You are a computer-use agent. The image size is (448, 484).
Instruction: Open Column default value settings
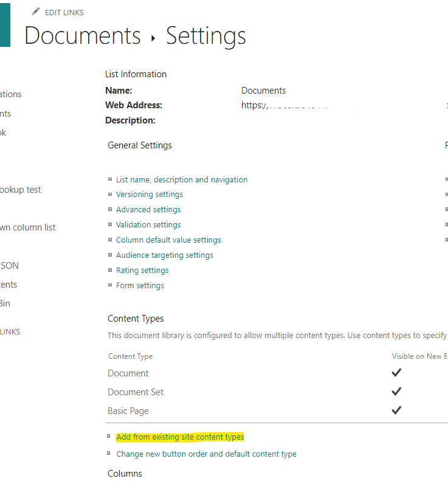168,240
